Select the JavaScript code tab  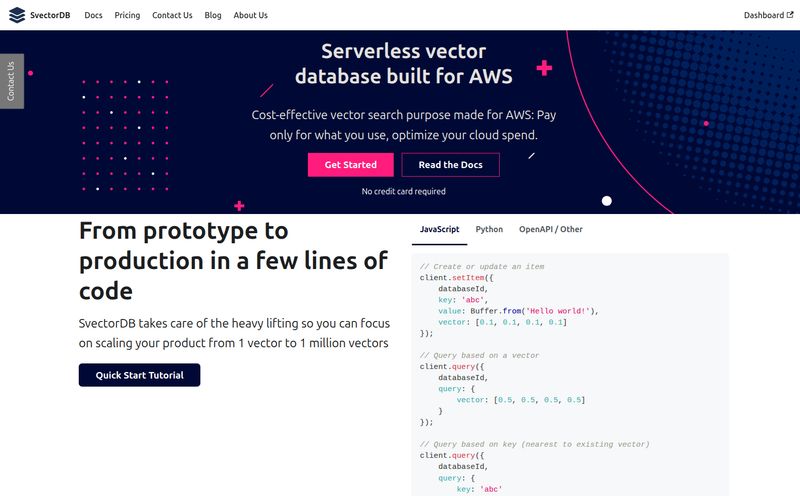pyautogui.click(x=439, y=230)
